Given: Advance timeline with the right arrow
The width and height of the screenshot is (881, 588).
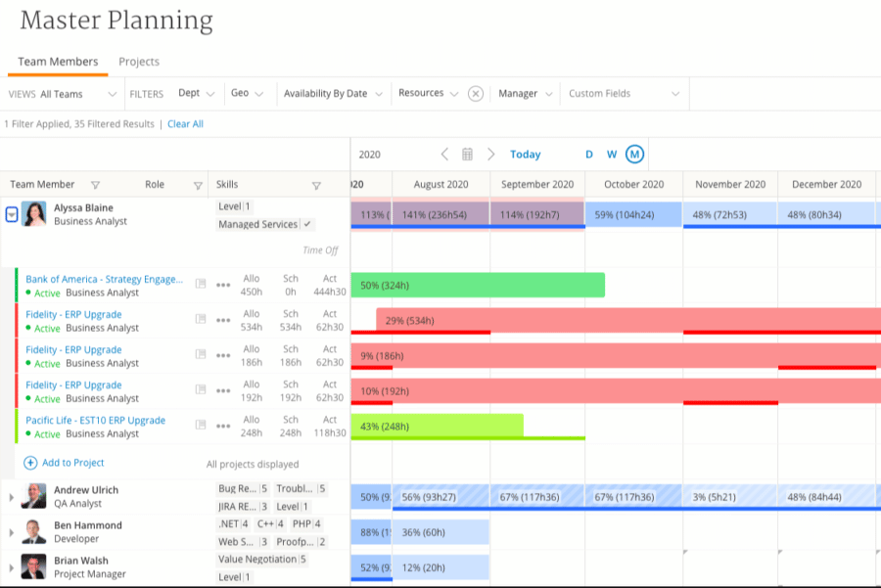Looking at the screenshot, I should click(490, 154).
